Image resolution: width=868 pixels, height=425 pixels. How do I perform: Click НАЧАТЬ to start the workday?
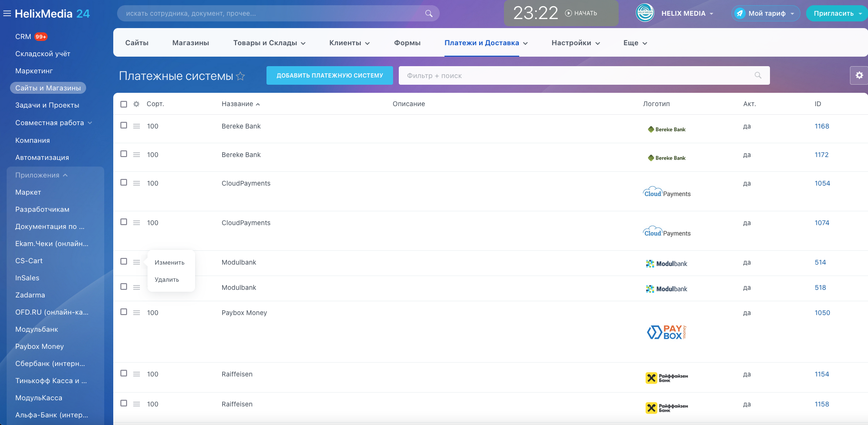[x=585, y=13]
